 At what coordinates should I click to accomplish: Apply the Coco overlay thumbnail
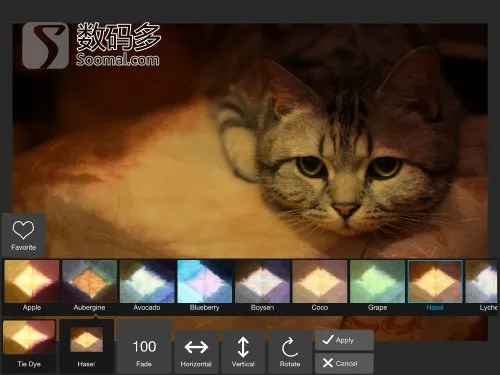click(x=320, y=286)
